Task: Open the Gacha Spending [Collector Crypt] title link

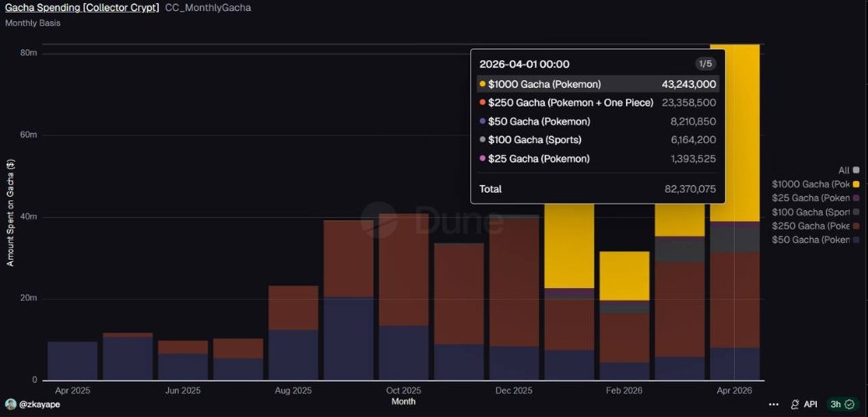Action: 82,8
